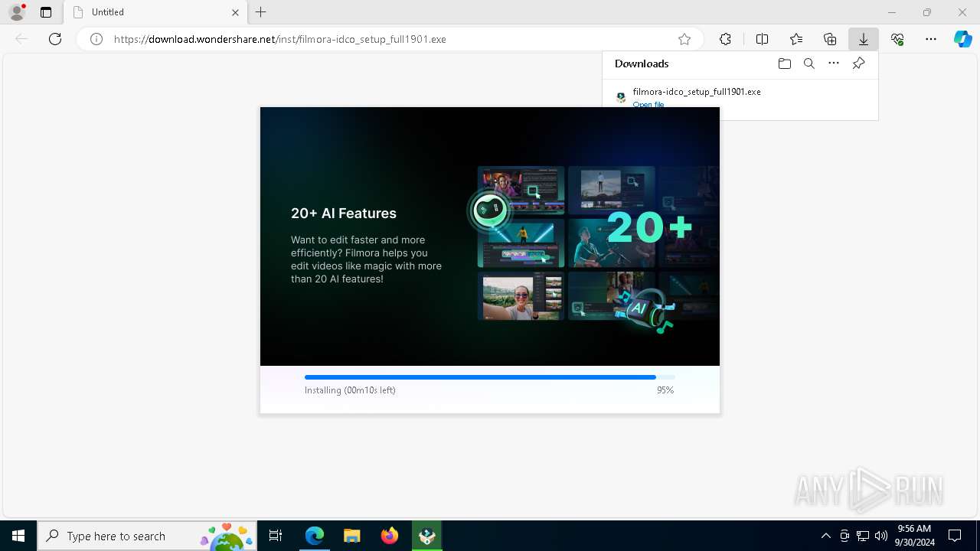Add this page to favorites star

[684, 39]
